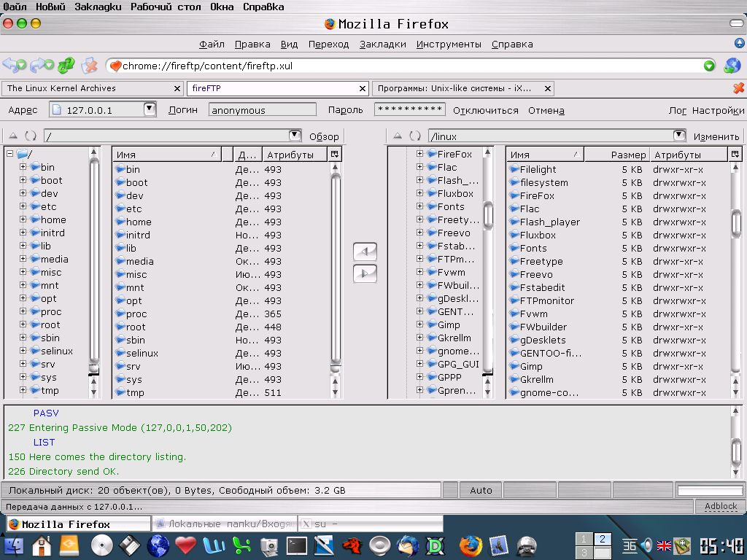Go up one level in remote pane
Viewport: 747px width, 560px height.
(x=398, y=136)
